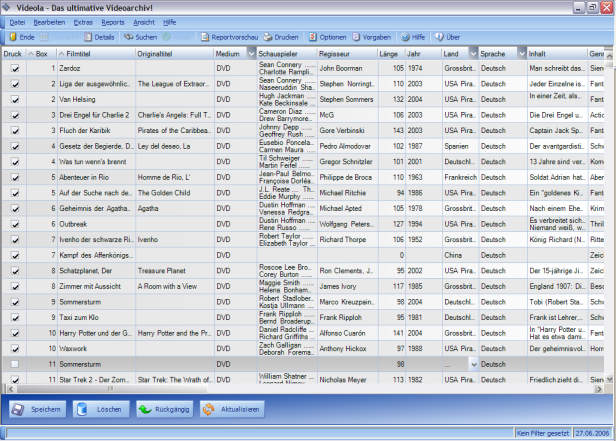Viewport: 616px width, 441px height.
Task: Uncheck the Druck checkbox for Zardoz
Action: [x=15, y=69]
